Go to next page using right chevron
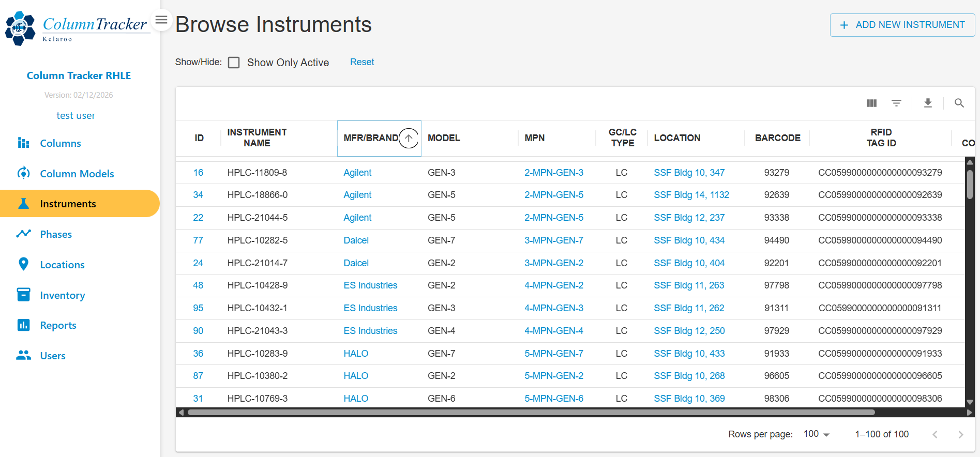The image size is (980, 457). tap(960, 435)
